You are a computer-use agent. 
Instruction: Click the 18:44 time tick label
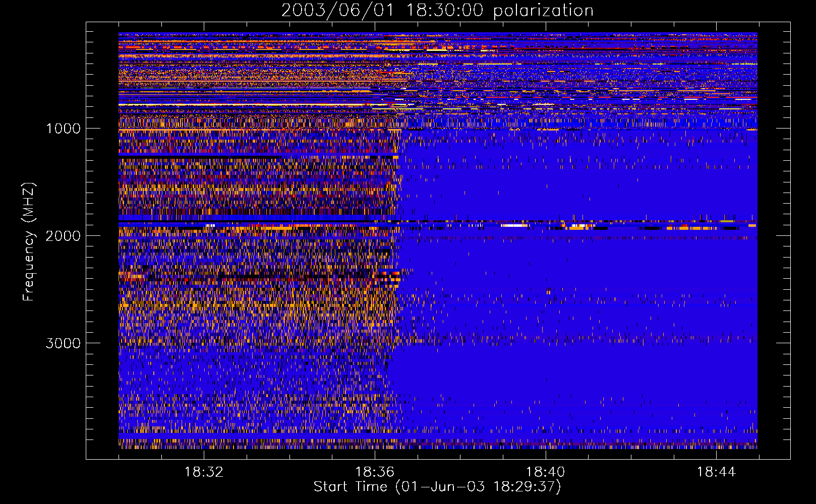716,472
